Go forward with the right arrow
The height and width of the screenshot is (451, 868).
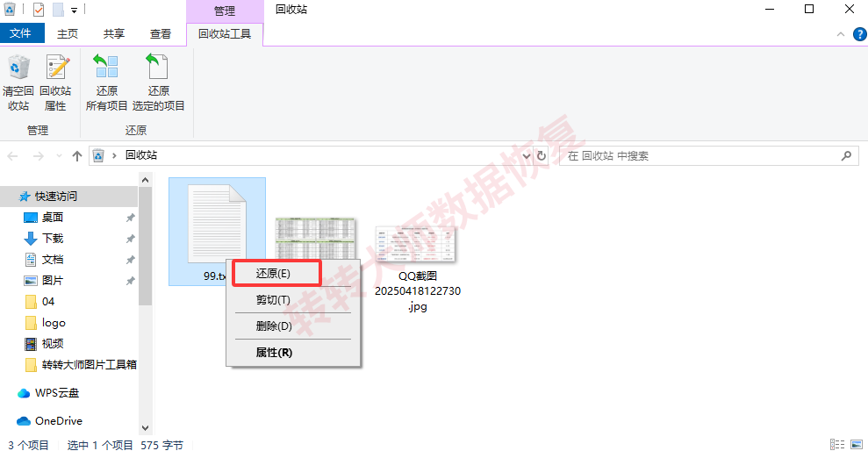pos(39,156)
